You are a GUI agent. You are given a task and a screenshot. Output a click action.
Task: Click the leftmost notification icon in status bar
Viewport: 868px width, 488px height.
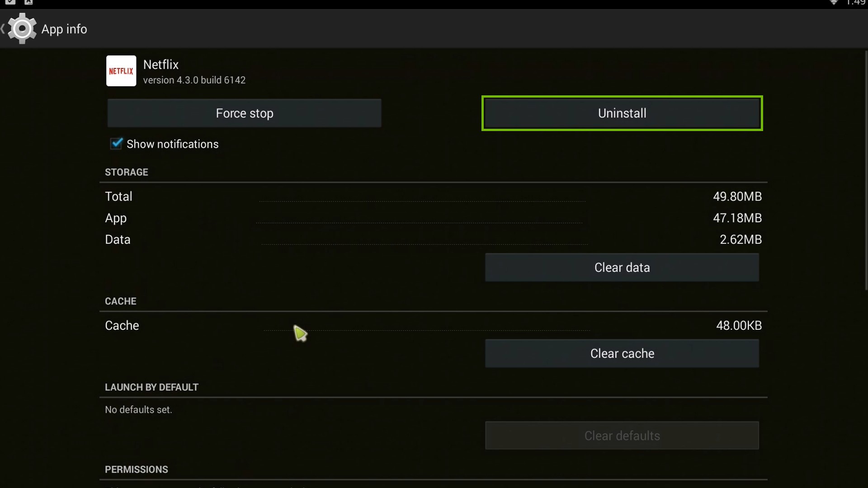[11, 2]
